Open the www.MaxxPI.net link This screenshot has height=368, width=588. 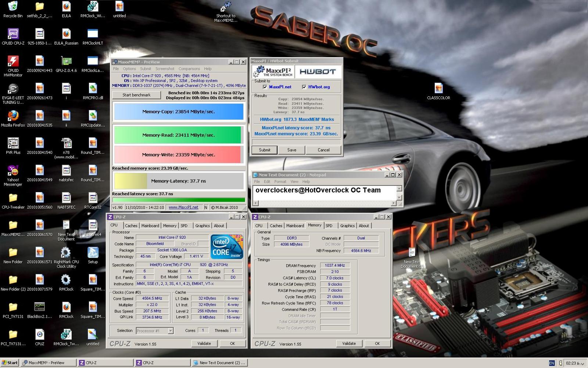[183, 207]
